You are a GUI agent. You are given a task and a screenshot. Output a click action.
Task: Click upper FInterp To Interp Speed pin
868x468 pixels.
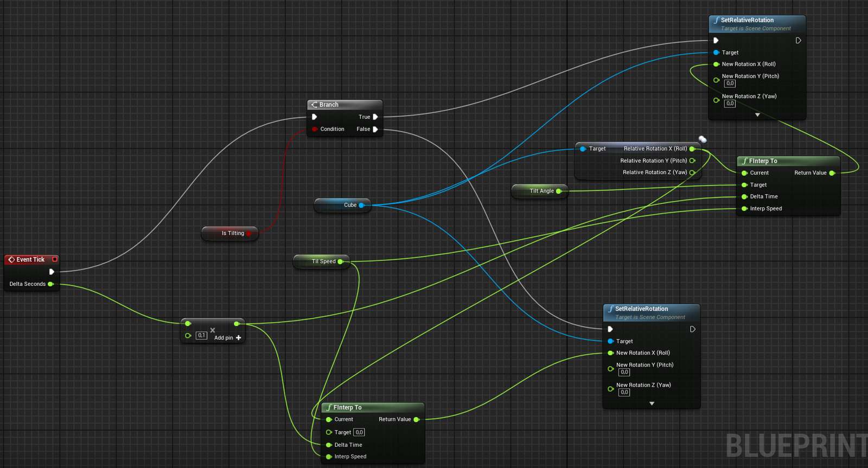click(x=744, y=209)
